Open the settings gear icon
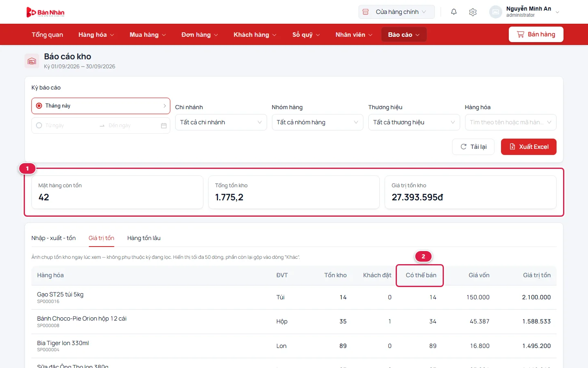The image size is (588, 368). (x=473, y=12)
